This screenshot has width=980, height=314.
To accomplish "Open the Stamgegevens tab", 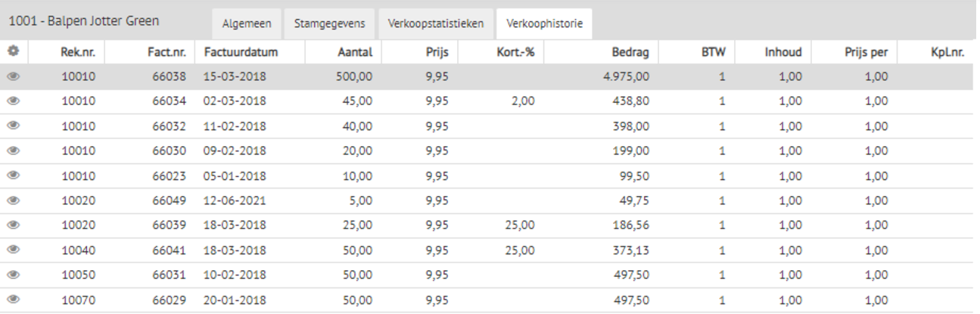I will coord(329,23).
